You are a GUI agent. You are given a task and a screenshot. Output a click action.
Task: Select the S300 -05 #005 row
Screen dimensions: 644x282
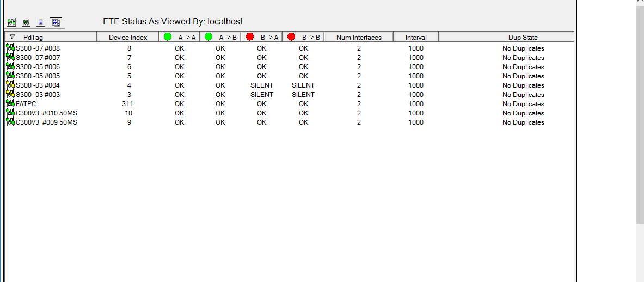(290, 76)
